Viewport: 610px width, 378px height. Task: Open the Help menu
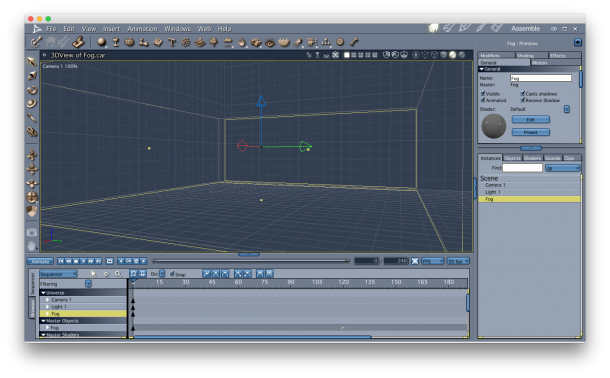[x=224, y=29]
